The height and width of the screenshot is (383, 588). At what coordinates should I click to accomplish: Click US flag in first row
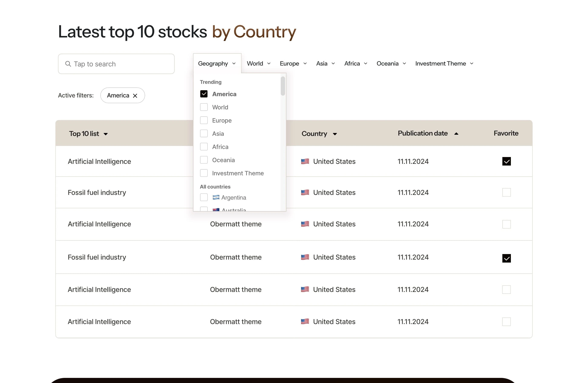[305, 161]
